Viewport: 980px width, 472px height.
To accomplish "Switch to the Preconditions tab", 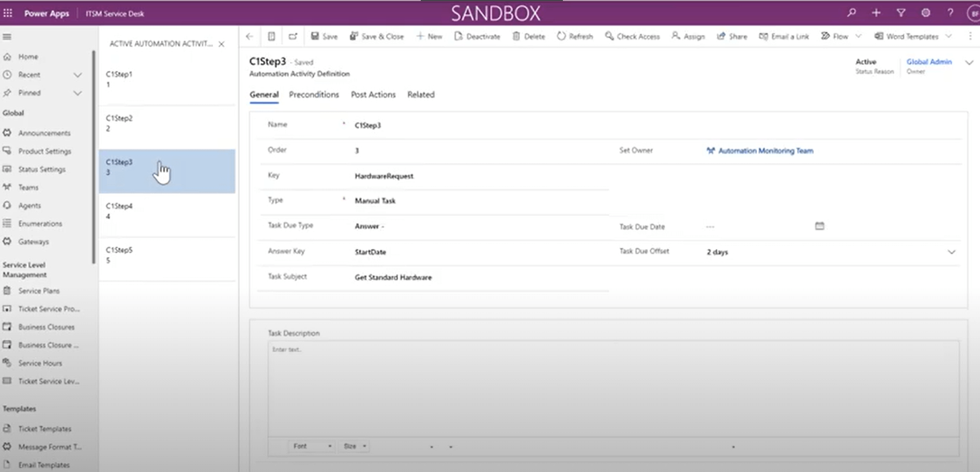I will [314, 95].
